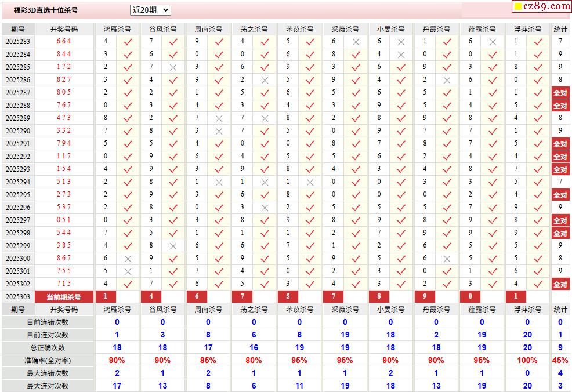Click the 100% accuracy value for 浮萍杀号

pos(527,361)
